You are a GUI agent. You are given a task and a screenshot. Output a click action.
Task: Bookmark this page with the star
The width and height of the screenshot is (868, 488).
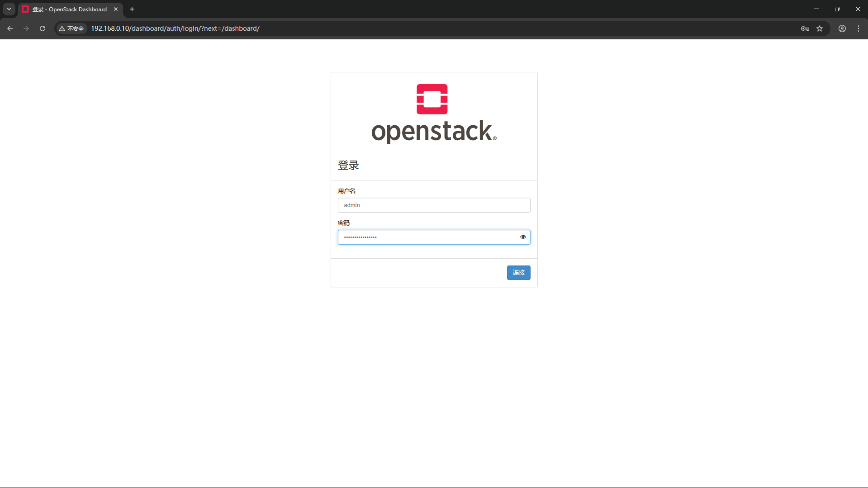point(820,28)
